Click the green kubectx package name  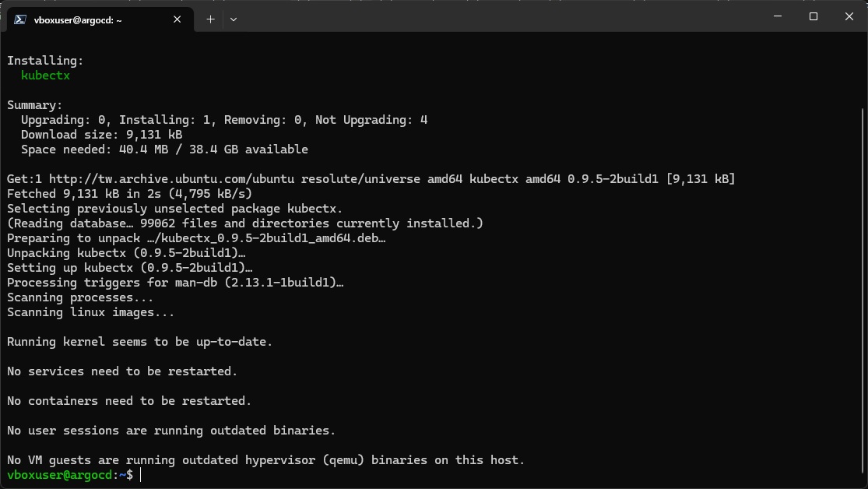45,76
